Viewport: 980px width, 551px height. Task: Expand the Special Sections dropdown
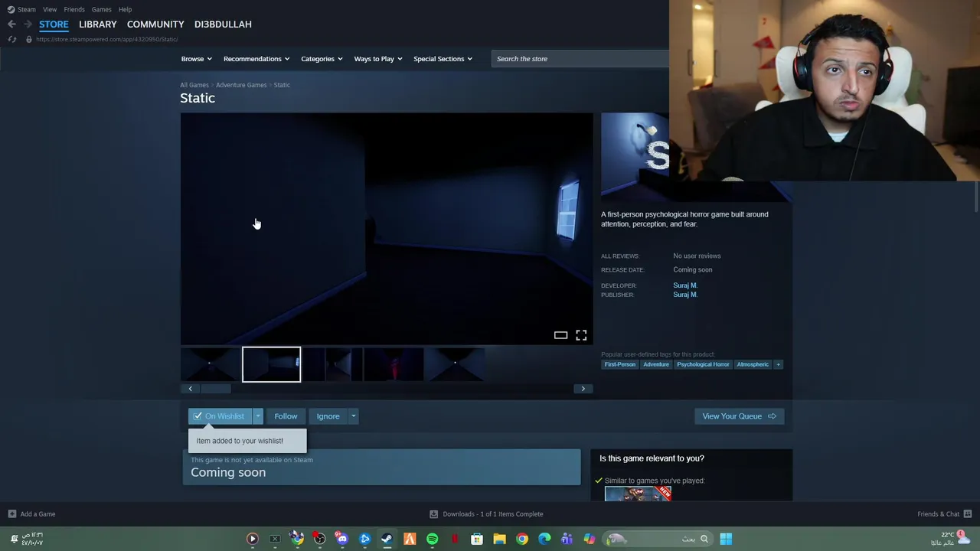click(443, 59)
